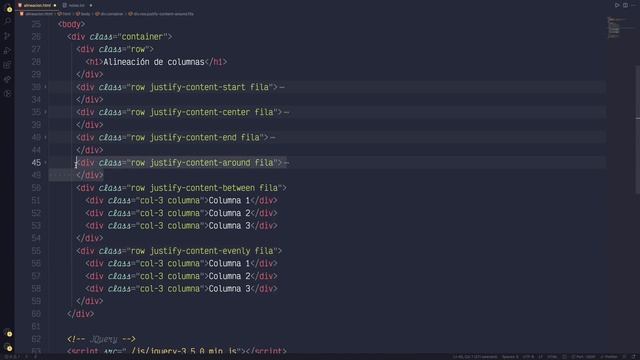Screen dimensions: 640x360
Task: Open the Accounts menu in activity bar
Action: 9,334
